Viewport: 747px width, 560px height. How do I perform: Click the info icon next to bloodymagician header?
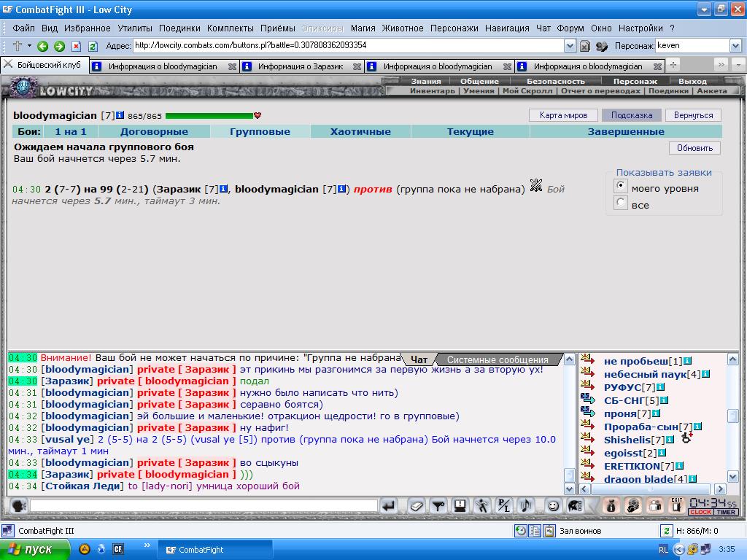coord(120,115)
